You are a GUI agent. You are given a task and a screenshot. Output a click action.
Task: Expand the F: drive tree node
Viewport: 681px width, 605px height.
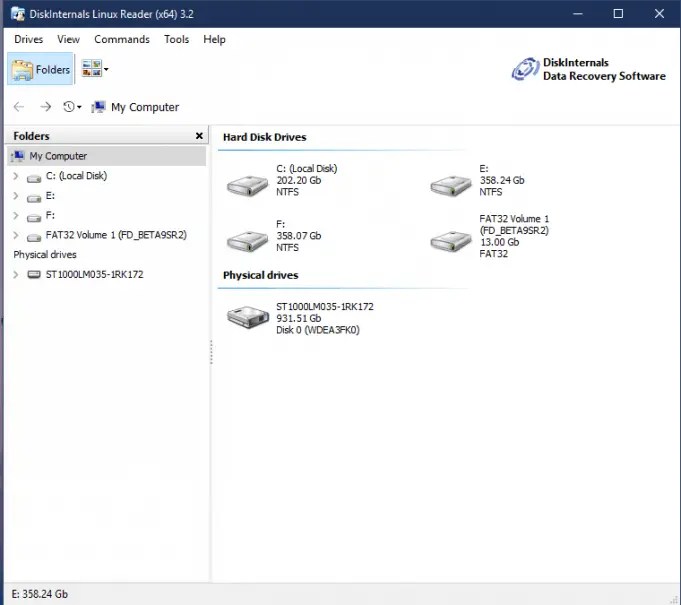16,215
